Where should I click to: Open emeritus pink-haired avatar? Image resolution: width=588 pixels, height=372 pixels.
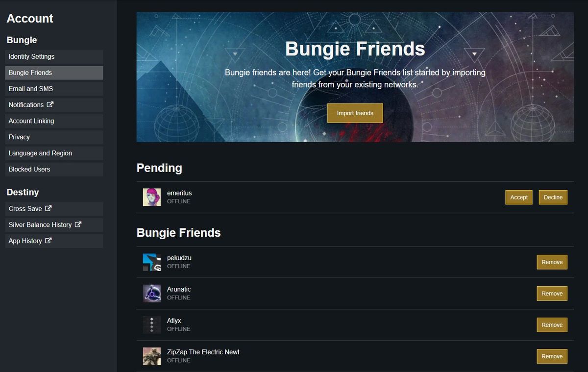[x=152, y=197]
